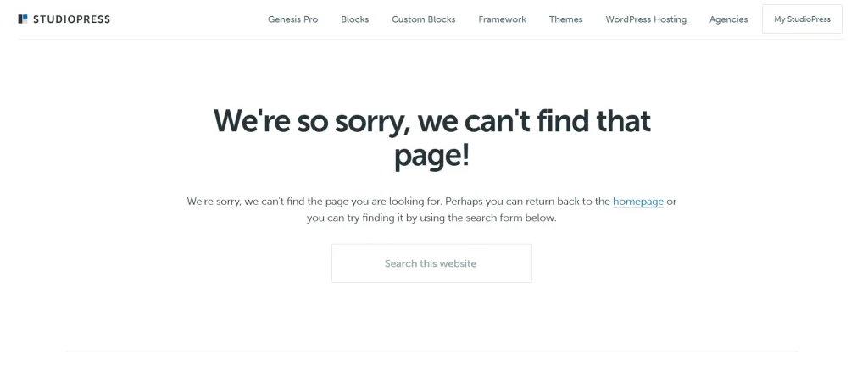868x381 pixels.
Task: Browse Themes from the top menu
Action: click(x=565, y=19)
